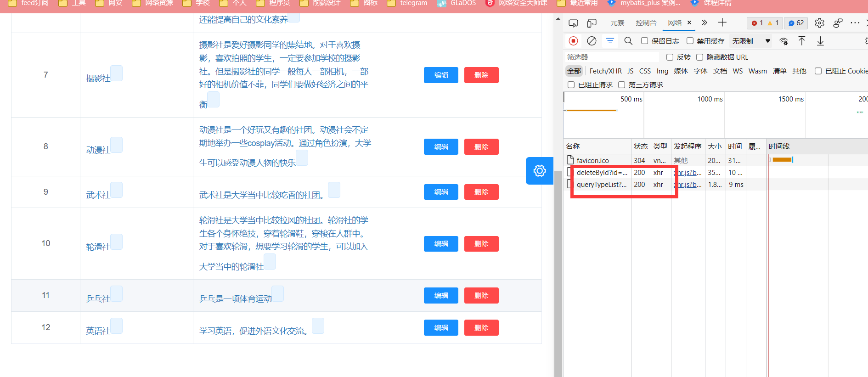Open network conditions wifi icon
Viewport: 868px width, 377px height.
click(783, 41)
